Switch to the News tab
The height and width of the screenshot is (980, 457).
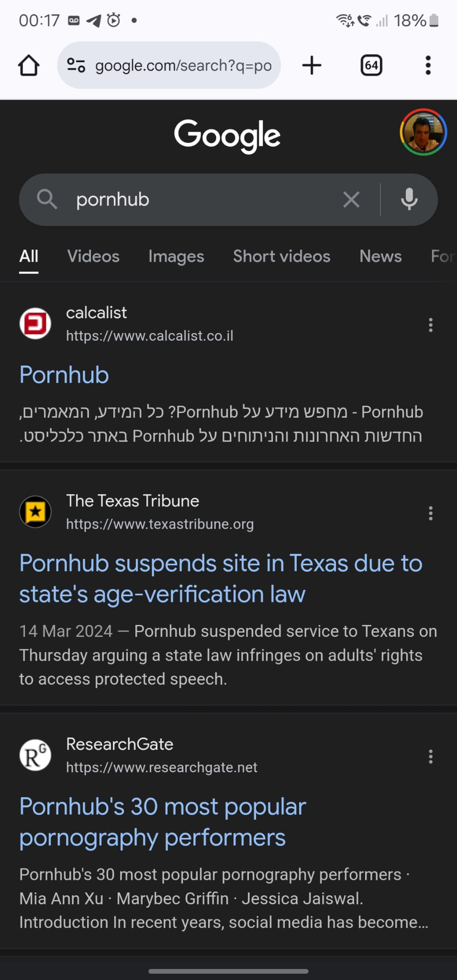[x=380, y=256]
